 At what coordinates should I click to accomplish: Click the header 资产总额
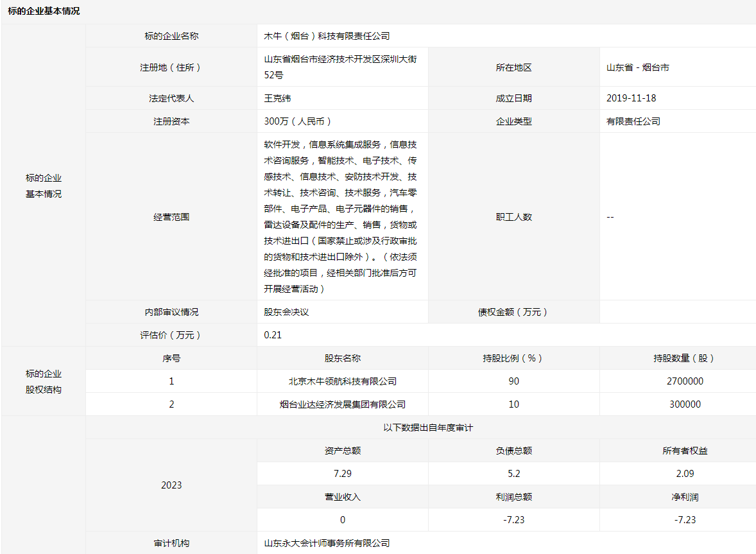342,451
